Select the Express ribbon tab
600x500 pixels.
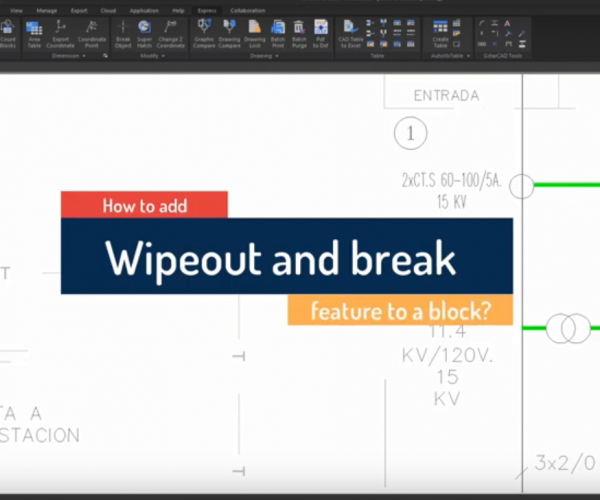pos(207,11)
